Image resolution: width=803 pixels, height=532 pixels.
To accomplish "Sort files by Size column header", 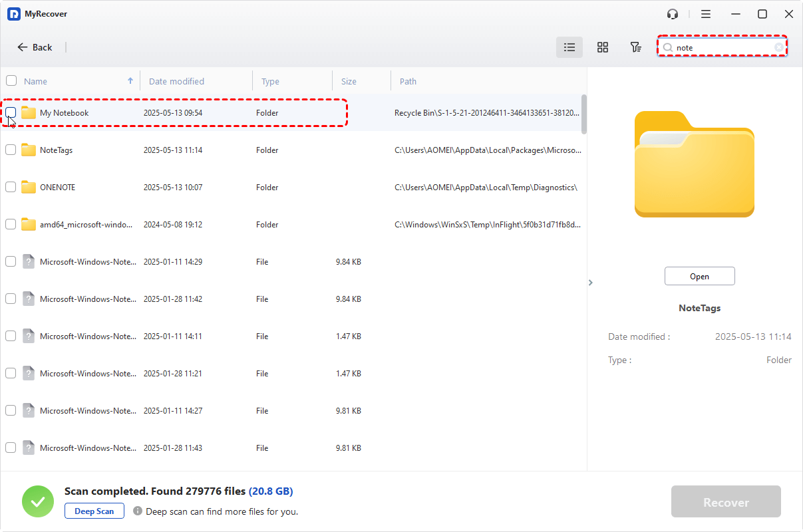I will [x=349, y=81].
